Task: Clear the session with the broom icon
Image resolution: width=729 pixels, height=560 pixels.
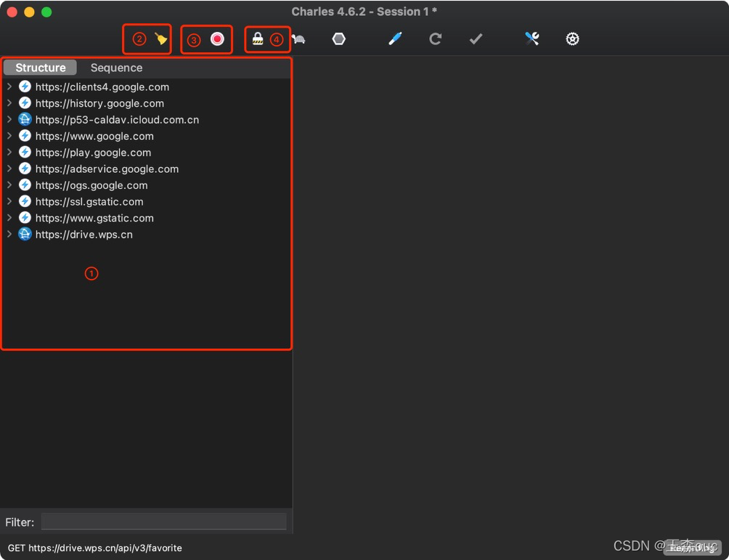Action: [161, 39]
